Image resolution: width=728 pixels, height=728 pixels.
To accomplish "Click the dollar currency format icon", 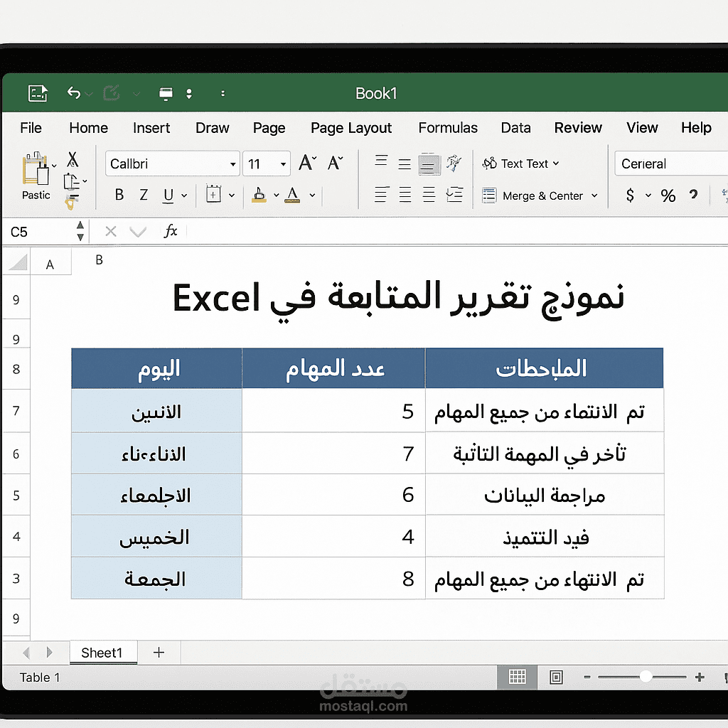I will click(630, 195).
